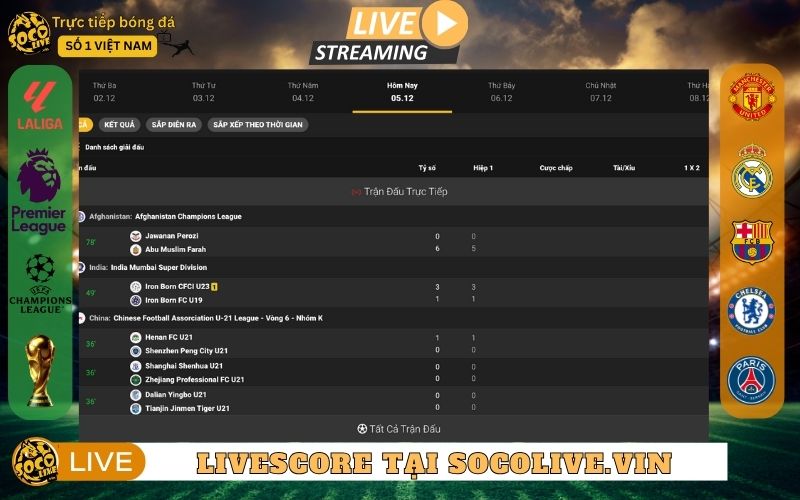Select the Real Madrid crest
800x500 pixels.
[752, 171]
